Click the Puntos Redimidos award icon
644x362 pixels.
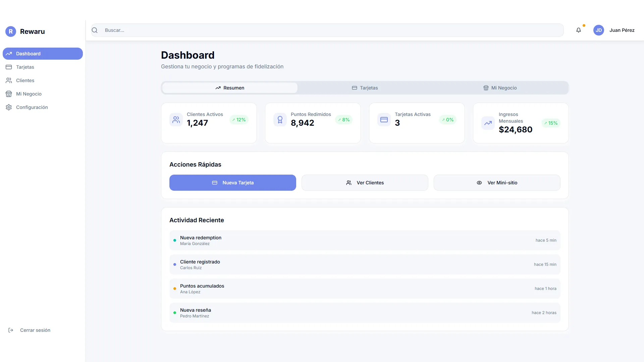click(x=280, y=120)
